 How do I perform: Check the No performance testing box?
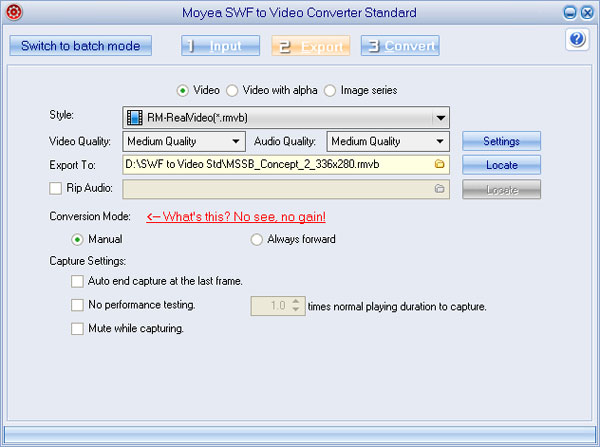pyautogui.click(x=77, y=305)
